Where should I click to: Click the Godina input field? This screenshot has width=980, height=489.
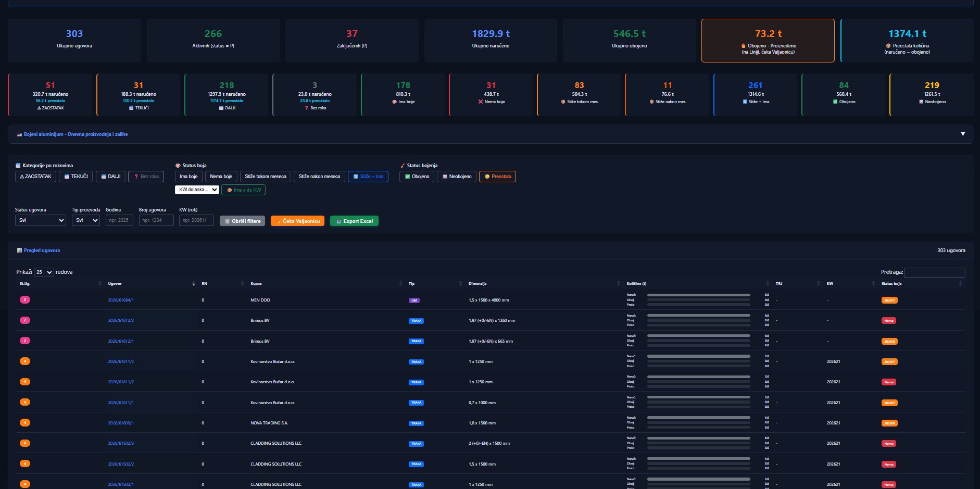[119, 220]
